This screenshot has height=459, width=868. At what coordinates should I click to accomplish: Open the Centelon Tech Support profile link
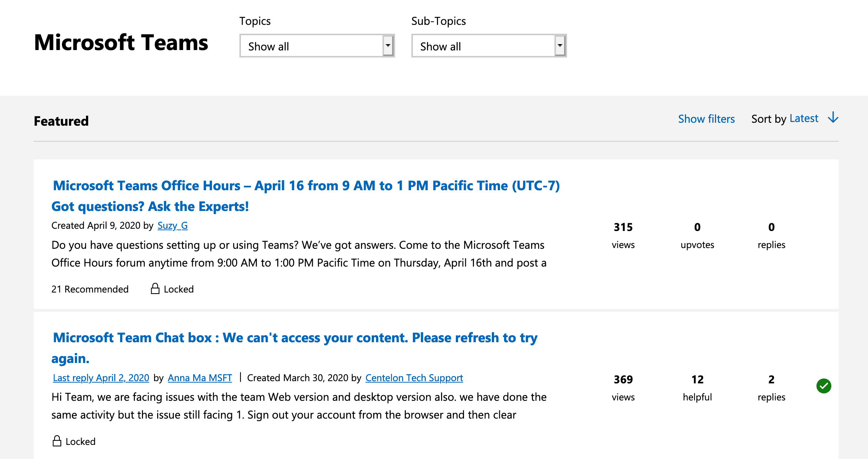414,378
